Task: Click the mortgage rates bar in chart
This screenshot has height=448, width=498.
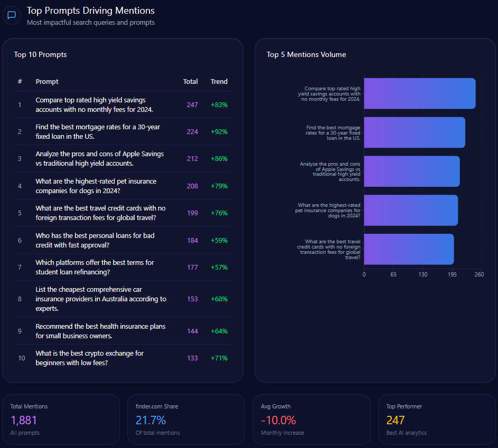Action: coord(414,132)
